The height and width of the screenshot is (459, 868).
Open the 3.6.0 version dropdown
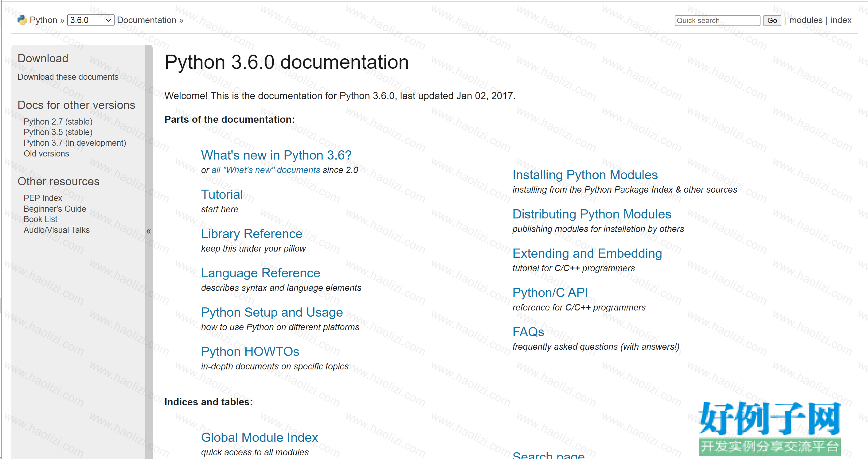(91, 20)
